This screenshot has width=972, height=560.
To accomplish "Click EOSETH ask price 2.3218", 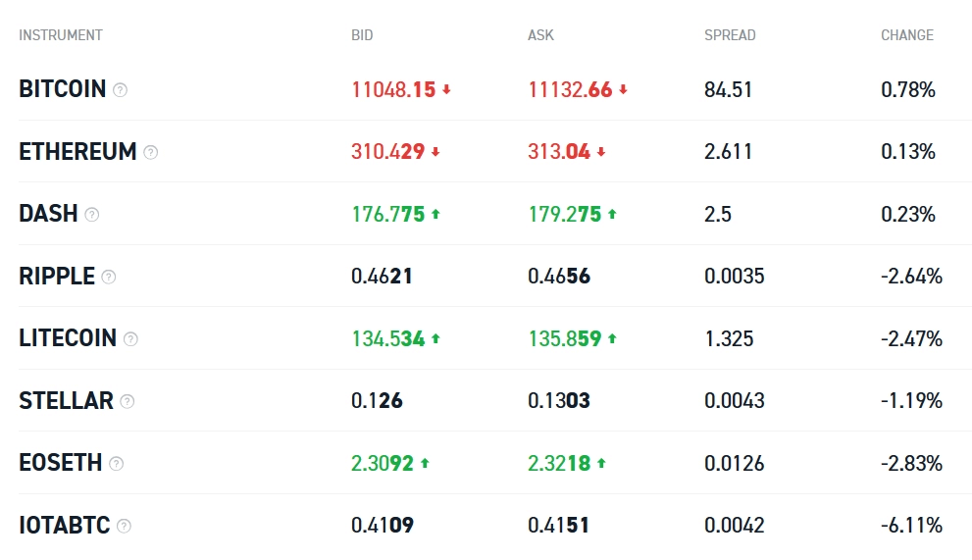I will pos(559,463).
